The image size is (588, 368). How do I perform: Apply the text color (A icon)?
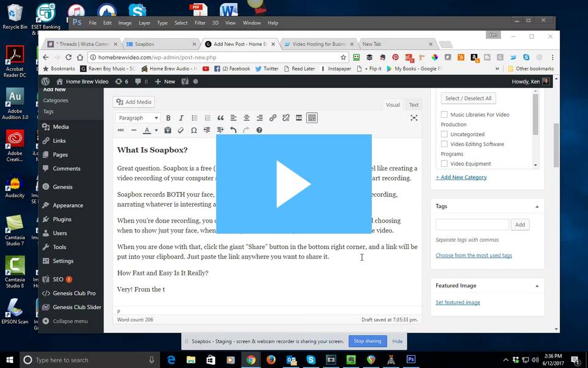pos(147,130)
